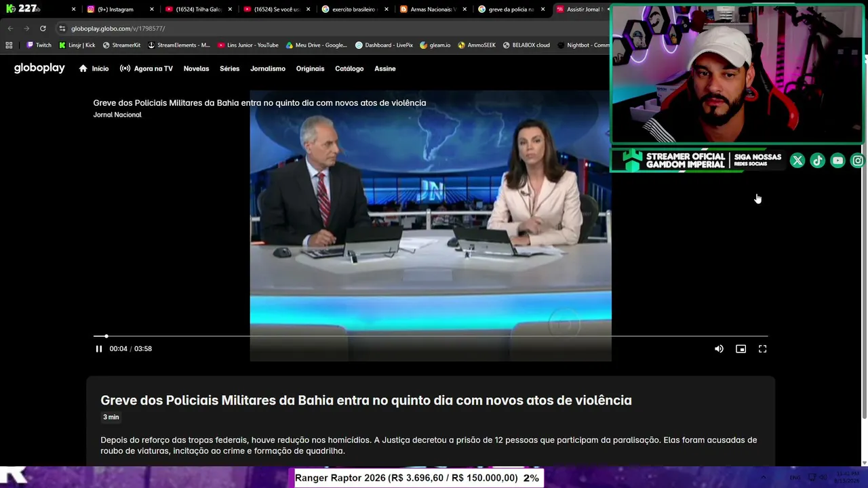Open the Nightbot bookmark
This screenshot has height=488, width=868.
(583, 45)
